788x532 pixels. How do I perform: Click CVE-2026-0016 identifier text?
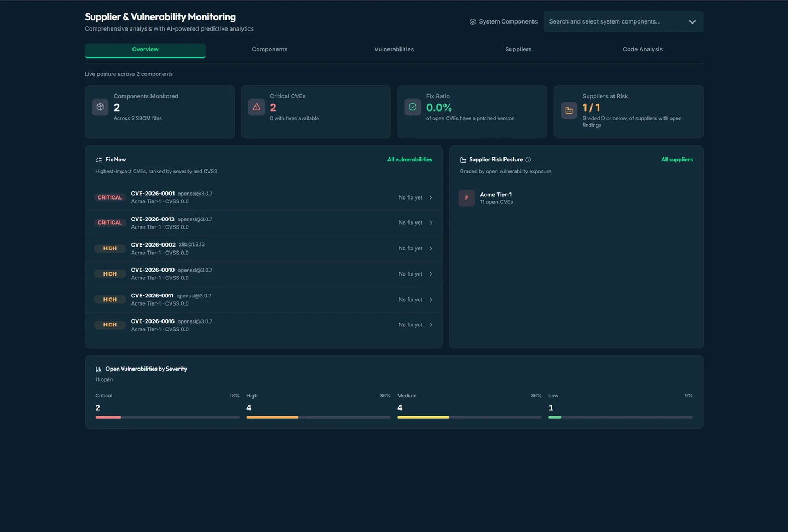pyautogui.click(x=153, y=321)
